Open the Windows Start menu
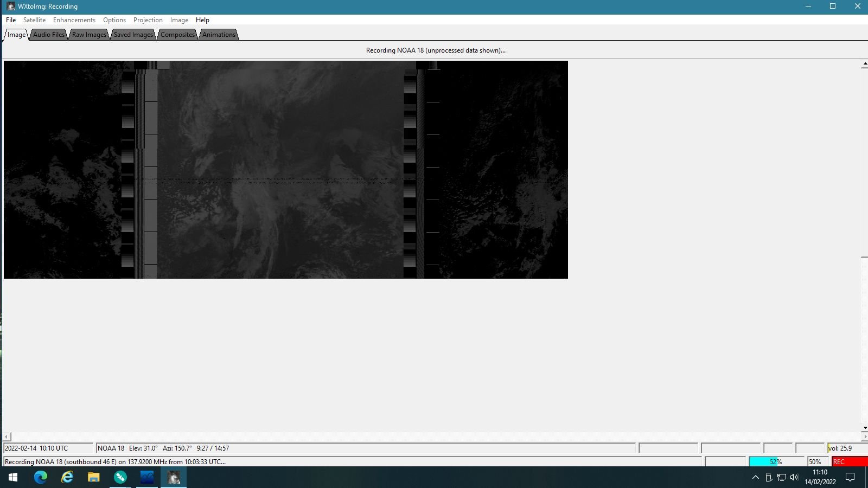The image size is (868, 488). click(x=13, y=477)
